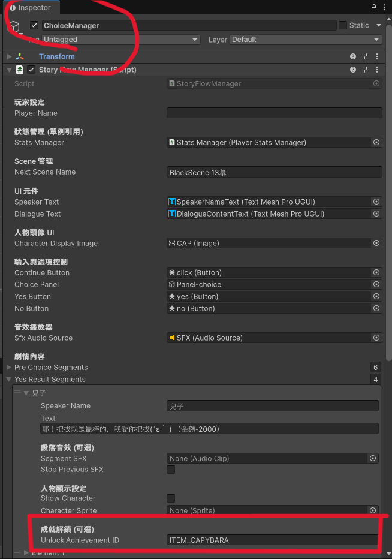The height and width of the screenshot is (559, 392).
Task: Click the Transform component header link
Action: click(57, 56)
